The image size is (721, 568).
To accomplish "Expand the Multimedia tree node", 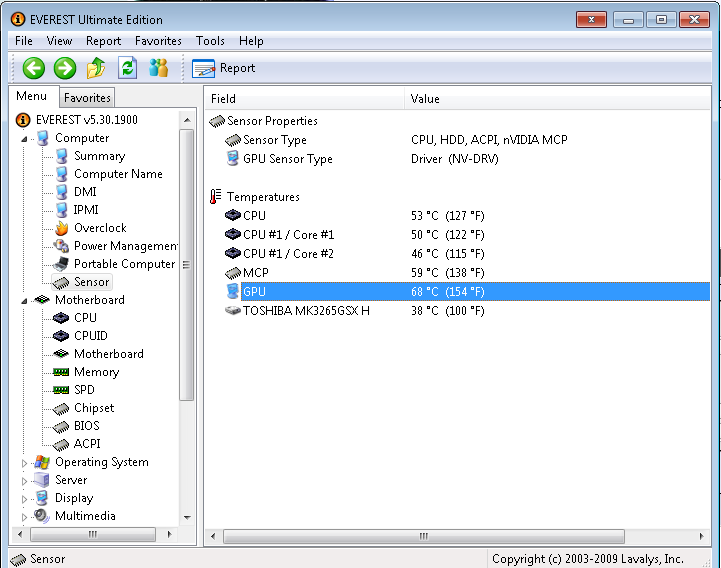I will [24, 516].
